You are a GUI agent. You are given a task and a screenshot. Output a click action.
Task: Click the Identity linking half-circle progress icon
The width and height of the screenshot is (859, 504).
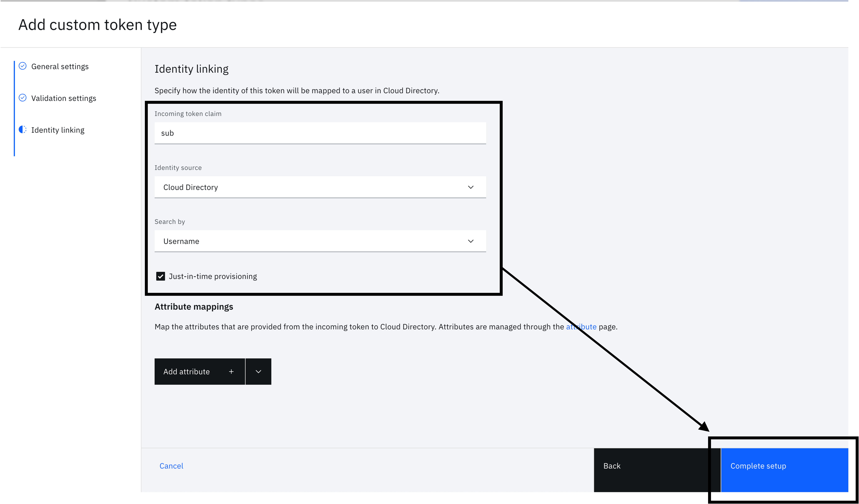[x=23, y=129]
